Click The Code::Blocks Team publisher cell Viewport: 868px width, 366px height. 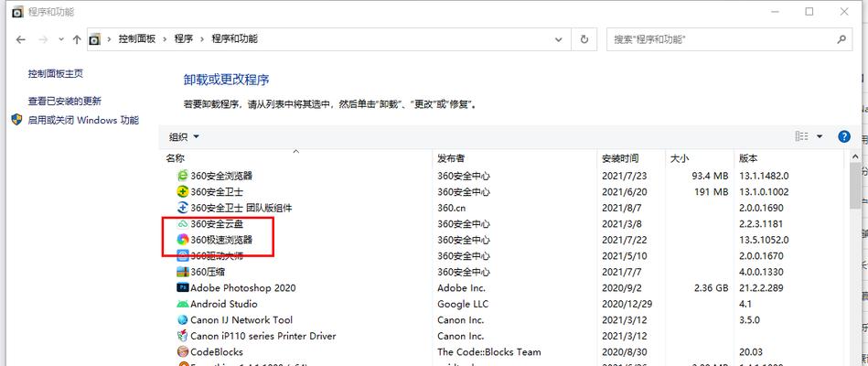point(488,352)
